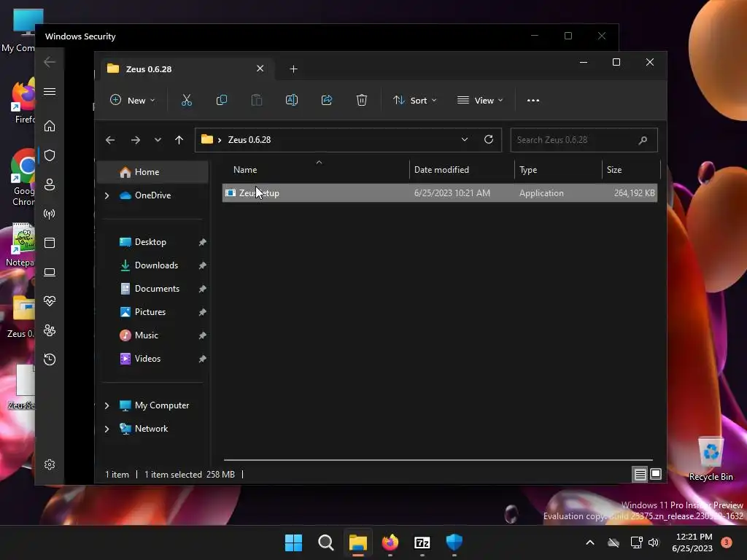Screen dimensions: 747x560
Task: Sort by the Name column header
Action: point(316,169)
